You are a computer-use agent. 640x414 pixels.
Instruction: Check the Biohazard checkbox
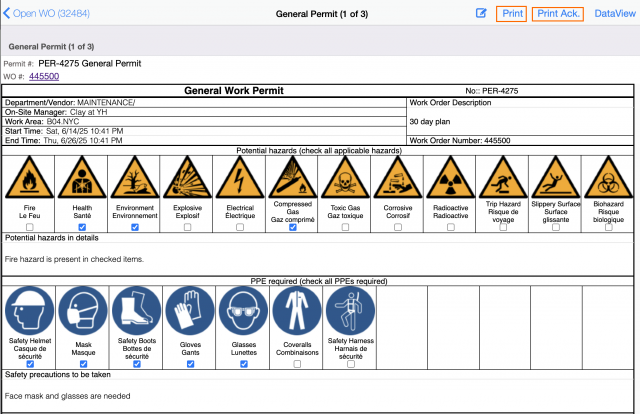pyautogui.click(x=609, y=227)
